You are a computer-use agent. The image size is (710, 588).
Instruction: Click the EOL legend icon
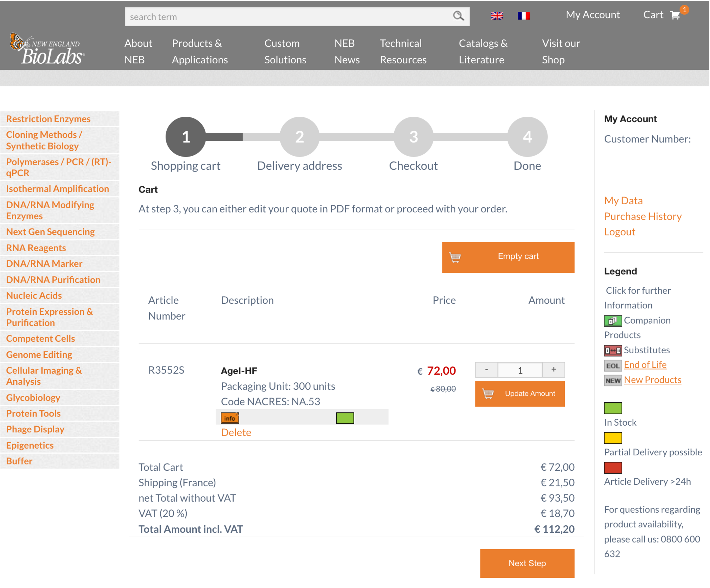613,365
